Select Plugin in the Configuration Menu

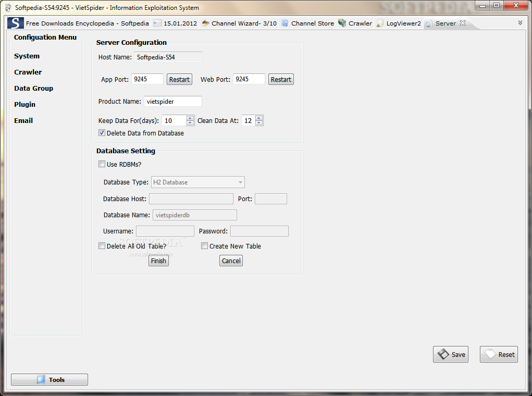tap(25, 105)
